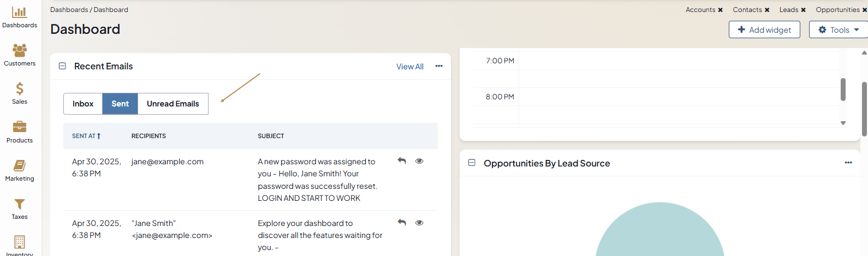This screenshot has height=256, width=868.
Task: Switch to the Unread Emails tab
Action: [173, 104]
